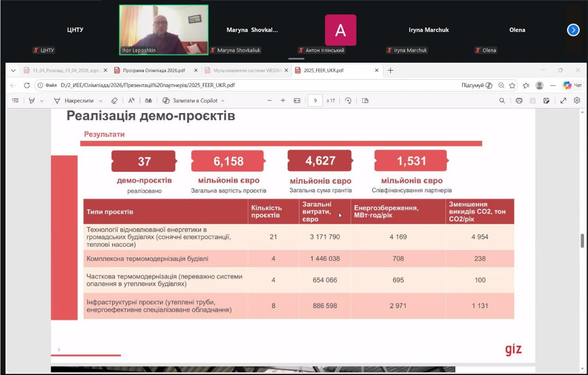Click the page number input field
Screen dimensions: 588x375
pyautogui.click(x=315, y=100)
